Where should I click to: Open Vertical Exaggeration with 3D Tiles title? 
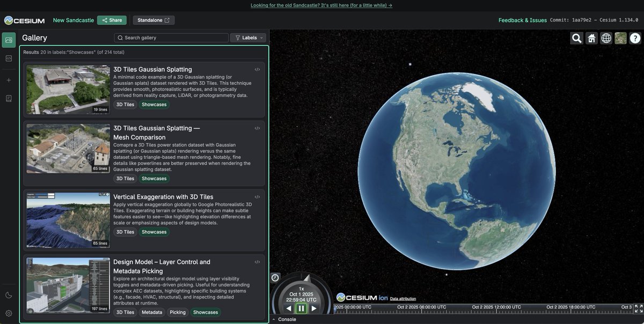[163, 197]
